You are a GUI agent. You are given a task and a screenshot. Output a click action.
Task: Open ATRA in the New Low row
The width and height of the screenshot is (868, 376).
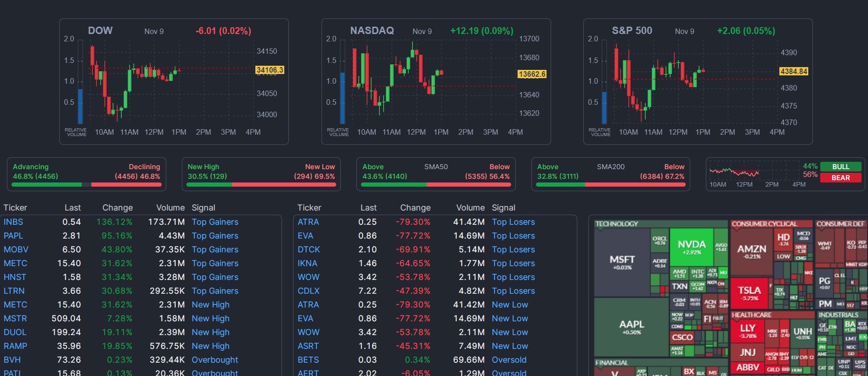(308, 305)
